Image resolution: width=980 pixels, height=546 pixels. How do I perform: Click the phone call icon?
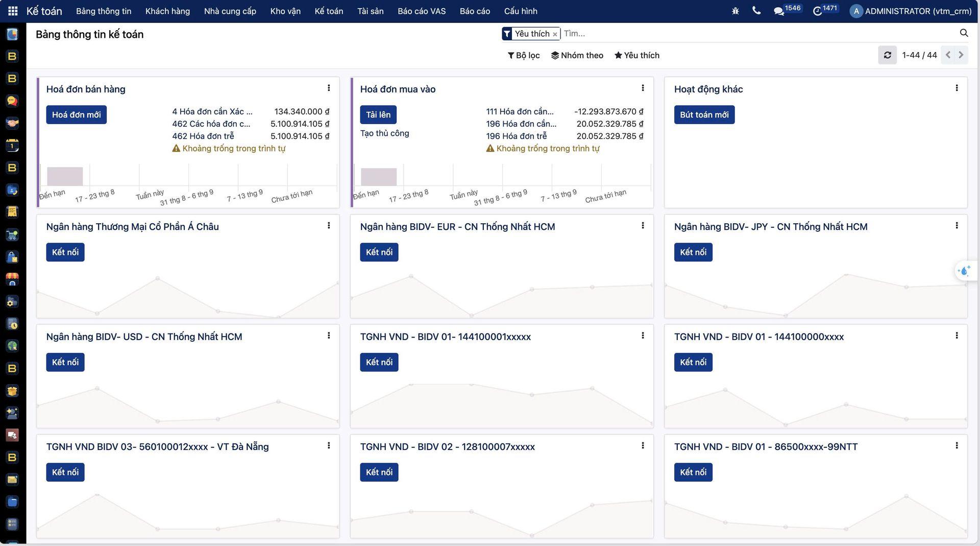tap(756, 11)
